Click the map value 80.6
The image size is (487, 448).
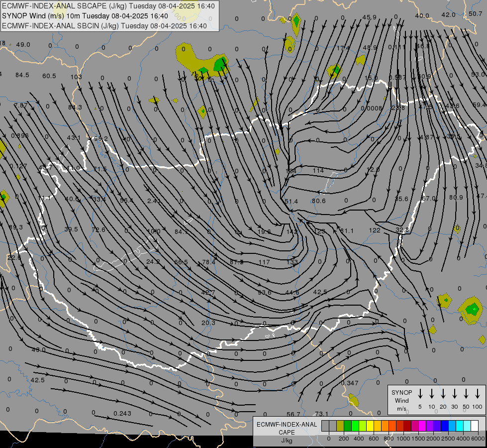click(319, 201)
